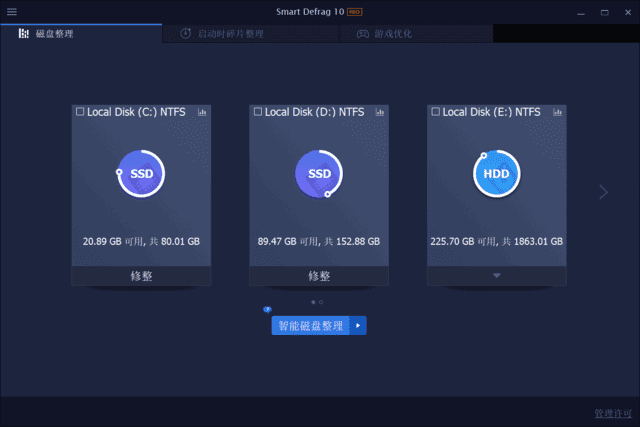Screen dimensions: 640x427
Task: Check Local Disk (E:) checkbox
Action: 436,111
